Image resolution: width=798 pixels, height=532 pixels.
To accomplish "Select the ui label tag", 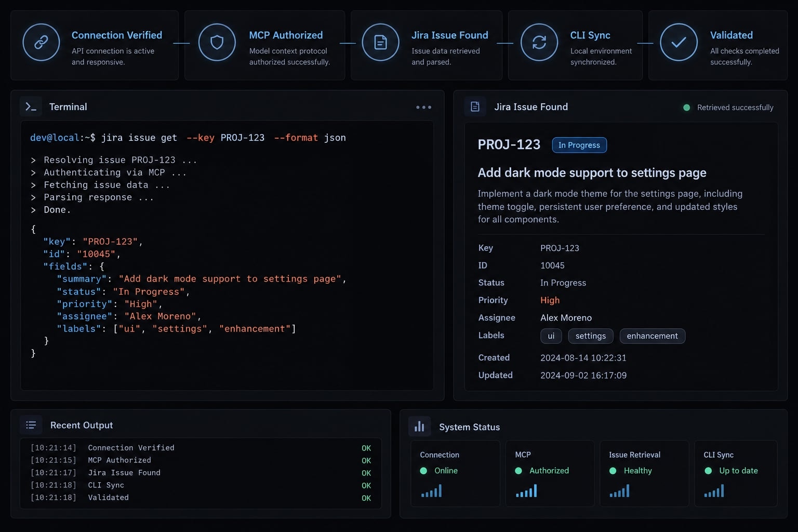I will pyautogui.click(x=551, y=336).
